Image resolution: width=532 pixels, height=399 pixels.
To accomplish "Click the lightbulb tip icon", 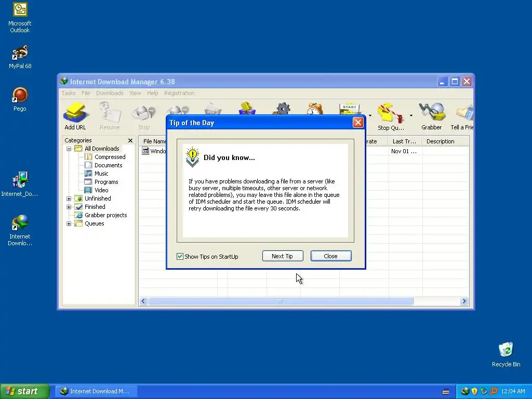I will [x=192, y=157].
